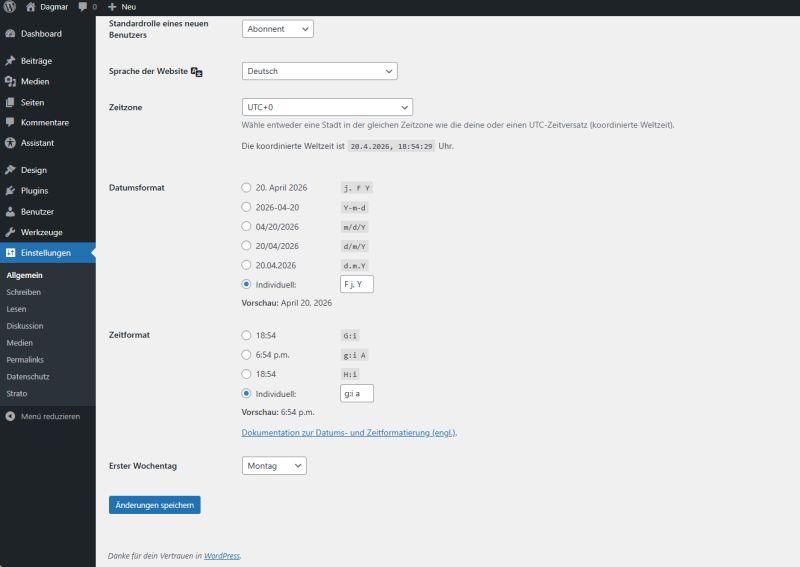Select the Y-m-d date format radio button
Screen dimensions: 800x567
[247, 207]
